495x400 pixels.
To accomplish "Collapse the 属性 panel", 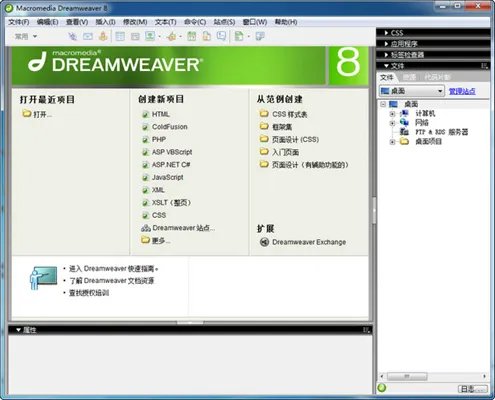I will click(19, 330).
